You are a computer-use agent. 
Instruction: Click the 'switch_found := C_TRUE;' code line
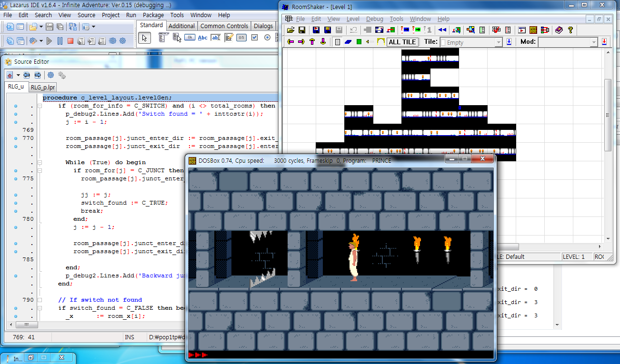pos(124,203)
